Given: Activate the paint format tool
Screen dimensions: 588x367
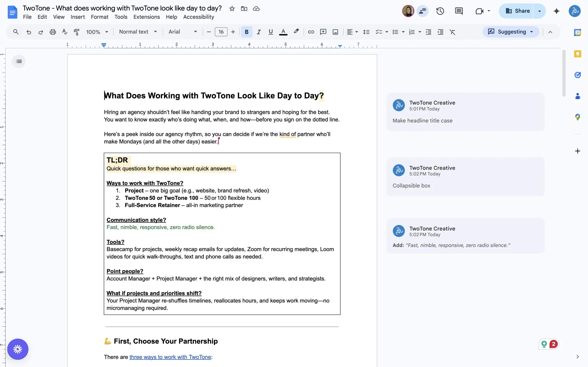Looking at the screenshot, I should coord(76,32).
